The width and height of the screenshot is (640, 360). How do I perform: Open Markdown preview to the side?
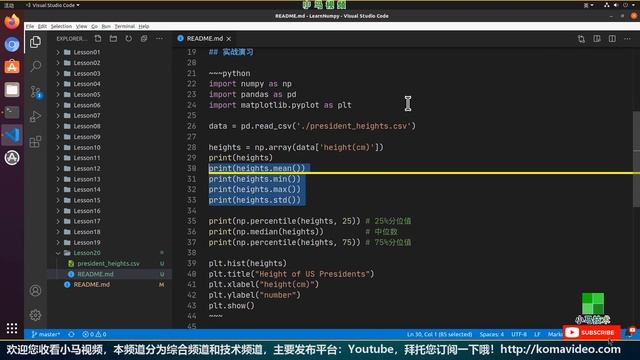[597, 39]
